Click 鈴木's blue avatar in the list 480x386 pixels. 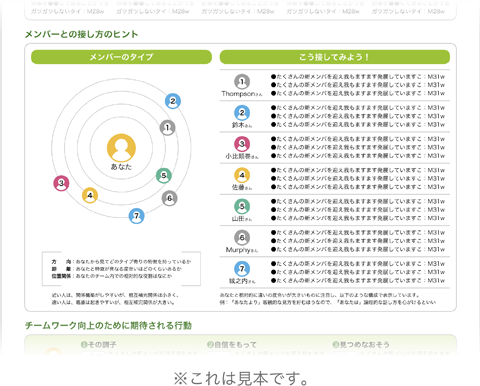tap(242, 113)
